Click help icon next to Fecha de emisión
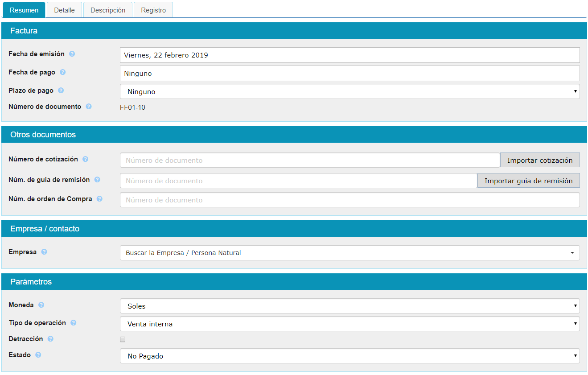 click(72, 54)
